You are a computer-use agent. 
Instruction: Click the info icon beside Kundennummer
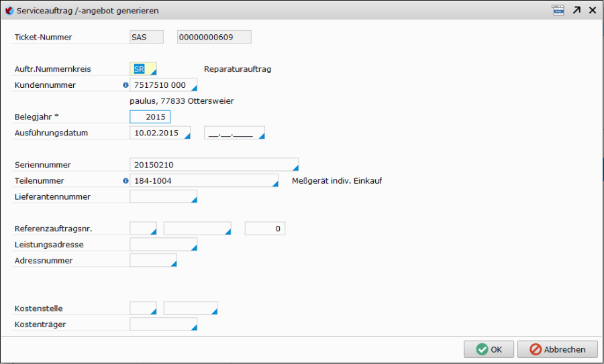click(125, 85)
